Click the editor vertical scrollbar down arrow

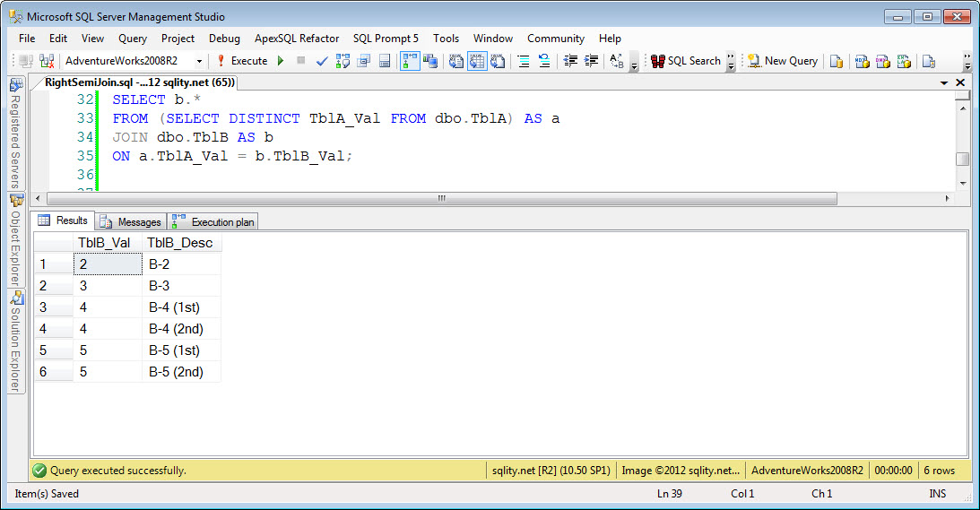pos(962,184)
